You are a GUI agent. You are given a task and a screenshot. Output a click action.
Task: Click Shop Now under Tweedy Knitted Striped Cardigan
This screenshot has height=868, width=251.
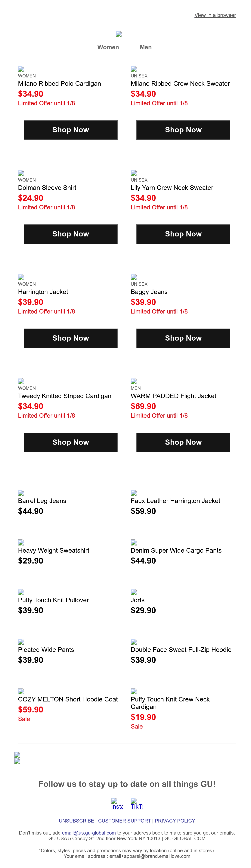pyautogui.click(x=70, y=442)
